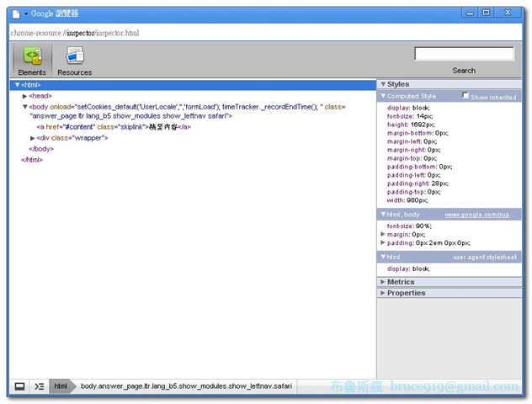Close the inspector window
The width and height of the screenshot is (532, 404).
pos(508,13)
